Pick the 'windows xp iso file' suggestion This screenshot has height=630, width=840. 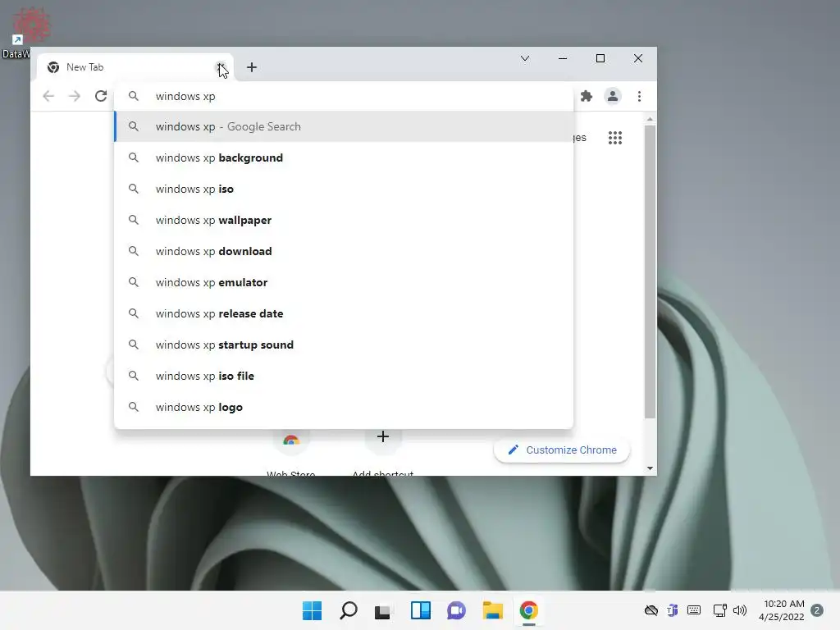[x=344, y=376]
